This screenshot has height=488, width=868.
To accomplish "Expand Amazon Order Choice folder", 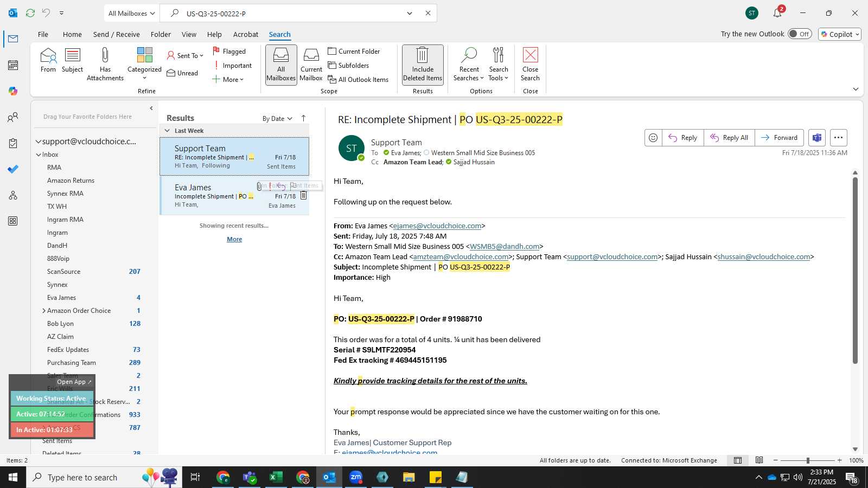I will click(43, 311).
